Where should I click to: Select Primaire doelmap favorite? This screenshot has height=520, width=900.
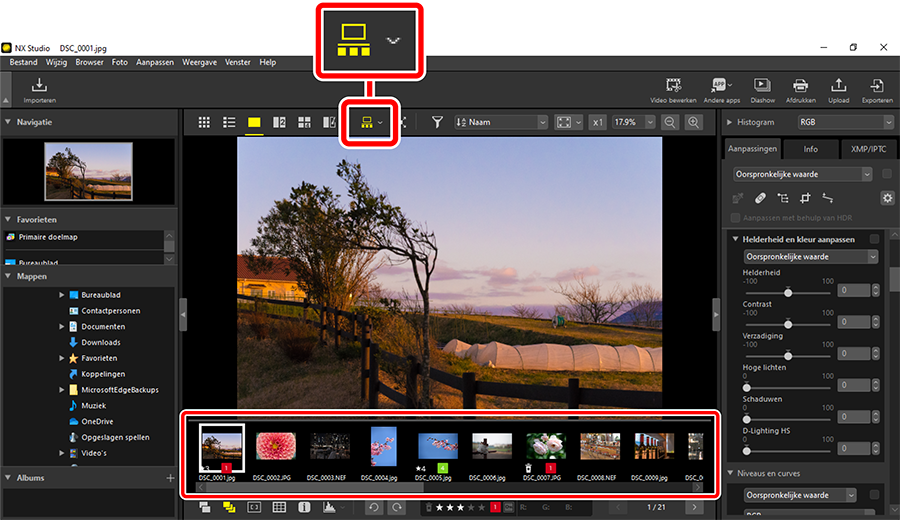pyautogui.click(x=48, y=236)
